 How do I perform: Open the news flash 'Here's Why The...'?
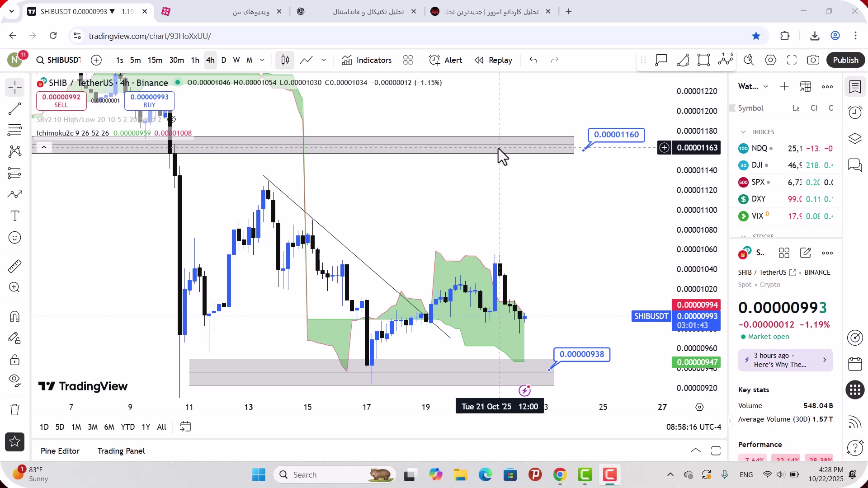coord(786,360)
